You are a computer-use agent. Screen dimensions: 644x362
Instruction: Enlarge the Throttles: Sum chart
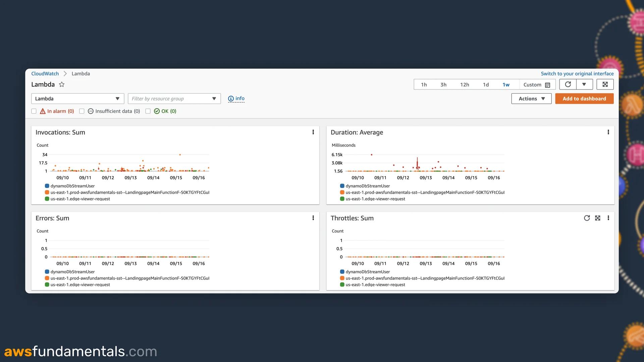pyautogui.click(x=598, y=218)
